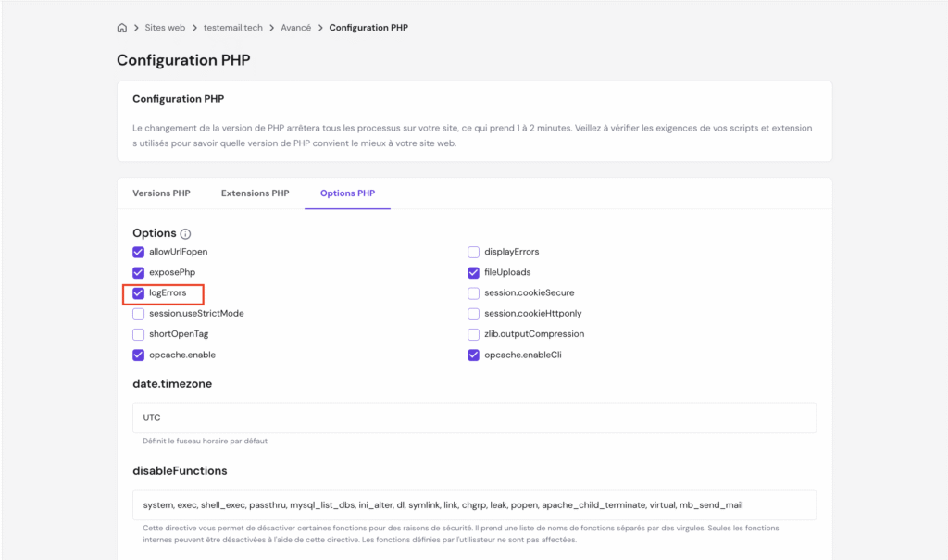
Task: Switch to the Versions PHP tab
Action: (161, 193)
